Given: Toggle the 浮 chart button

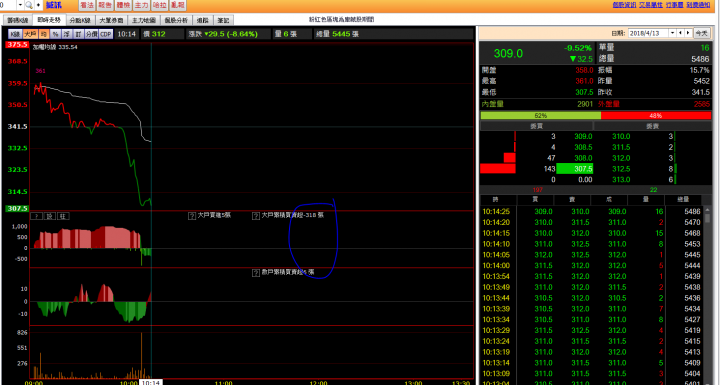Looking at the screenshot, I should point(67,34).
